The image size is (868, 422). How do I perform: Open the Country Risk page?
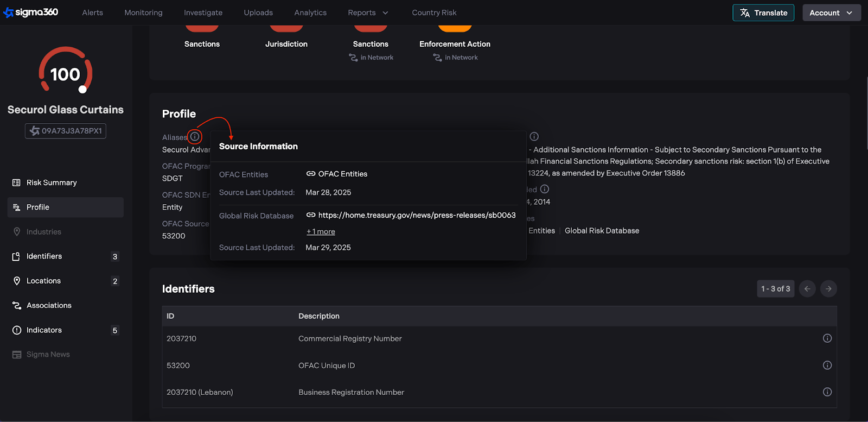tap(434, 12)
